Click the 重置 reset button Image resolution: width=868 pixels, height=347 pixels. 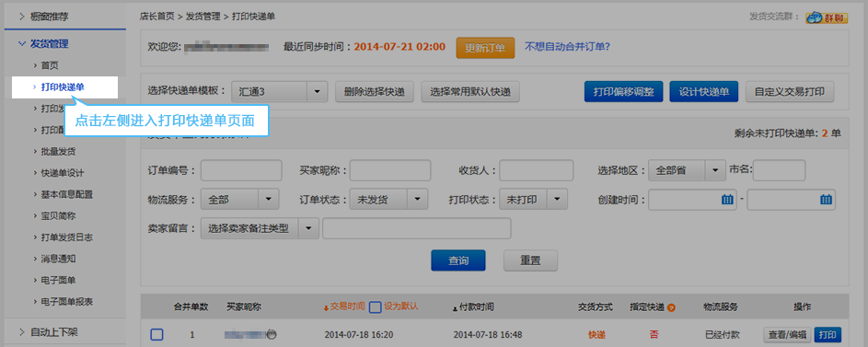pyautogui.click(x=530, y=260)
